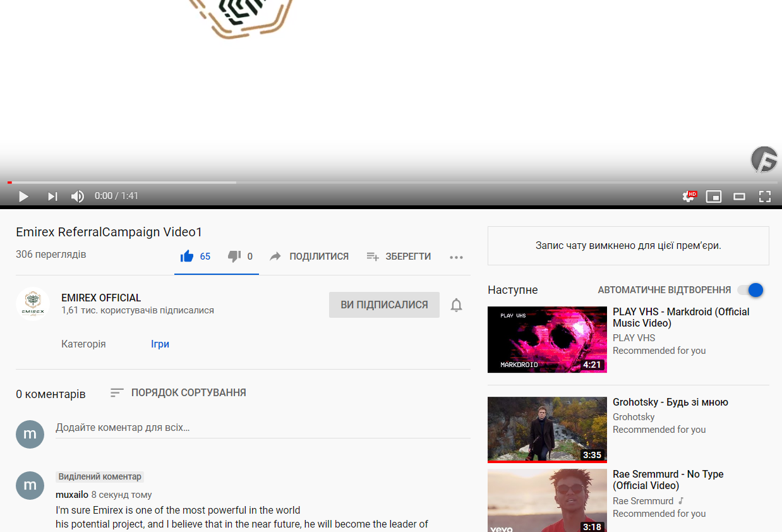The width and height of the screenshot is (782, 532).
Task: Open the three-dot more actions menu
Action: click(457, 257)
